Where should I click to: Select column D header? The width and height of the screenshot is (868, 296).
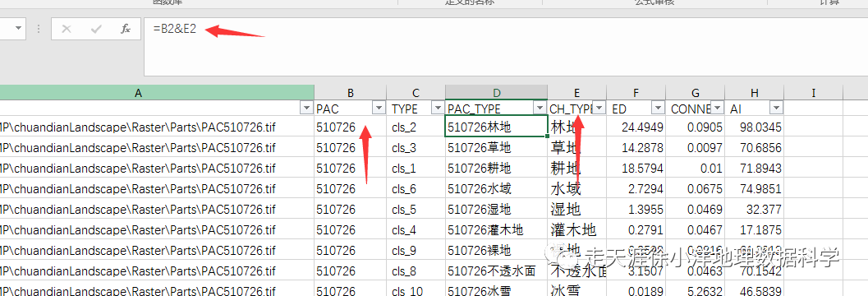pos(497,93)
